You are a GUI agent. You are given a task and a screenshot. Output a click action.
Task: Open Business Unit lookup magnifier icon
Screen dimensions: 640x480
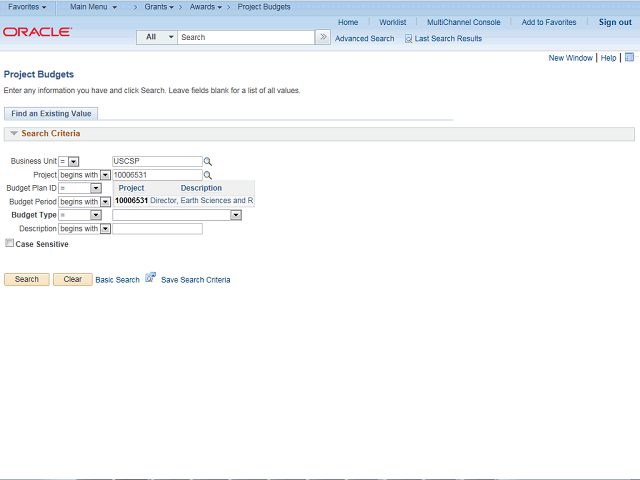pyautogui.click(x=208, y=162)
